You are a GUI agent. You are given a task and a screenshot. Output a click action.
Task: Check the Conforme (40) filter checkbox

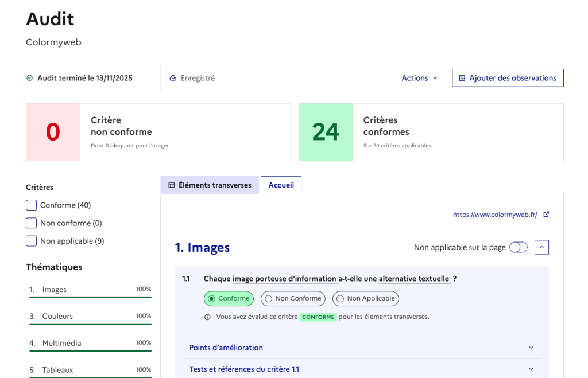click(32, 205)
